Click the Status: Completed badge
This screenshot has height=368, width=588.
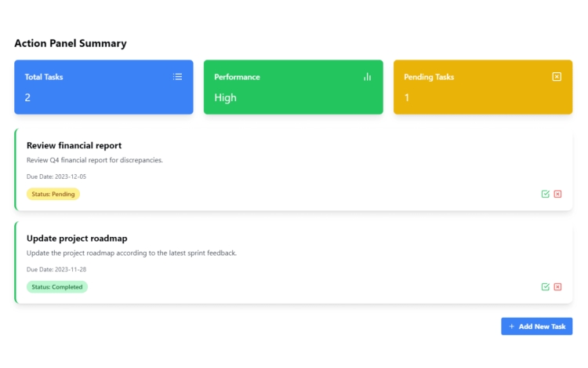pos(57,287)
